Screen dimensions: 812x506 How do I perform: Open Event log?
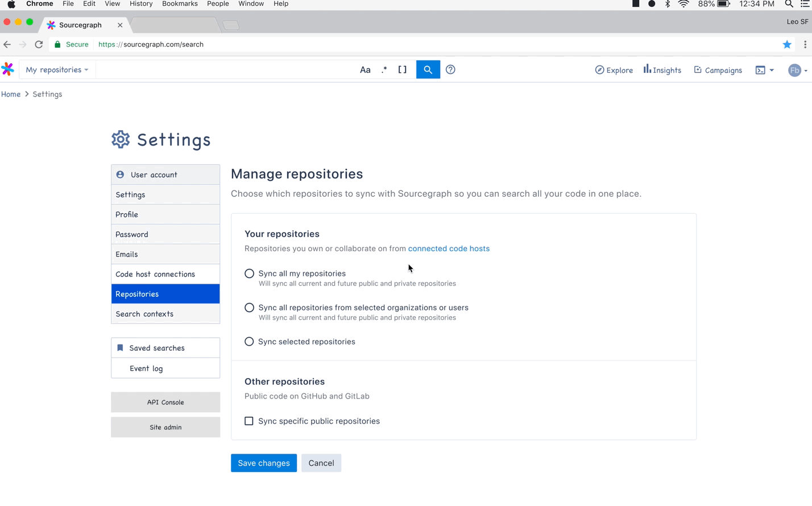coord(165,368)
